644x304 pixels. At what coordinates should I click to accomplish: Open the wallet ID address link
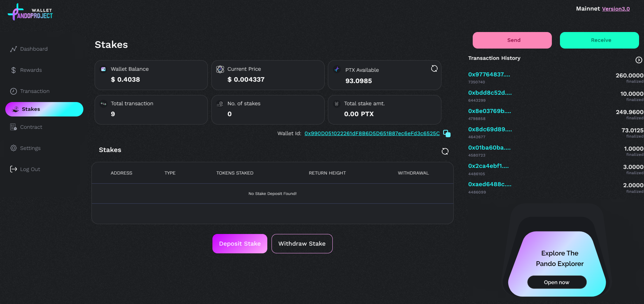pos(372,133)
